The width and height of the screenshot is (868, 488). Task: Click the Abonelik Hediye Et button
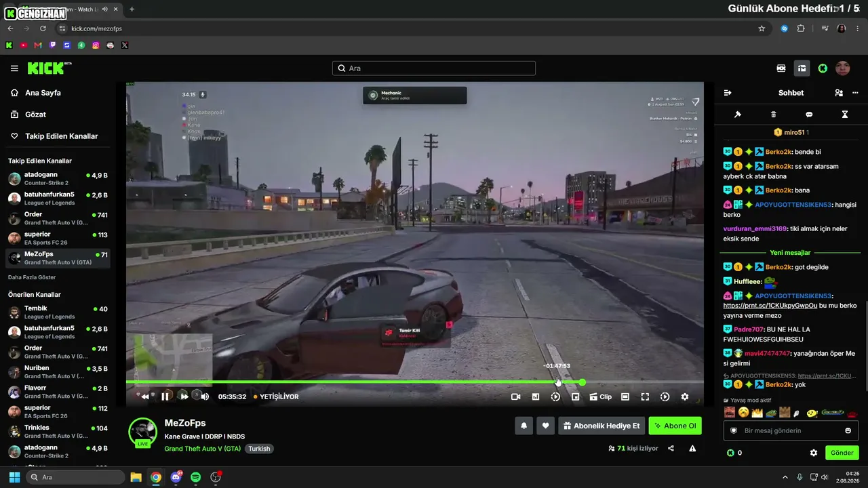601,426
